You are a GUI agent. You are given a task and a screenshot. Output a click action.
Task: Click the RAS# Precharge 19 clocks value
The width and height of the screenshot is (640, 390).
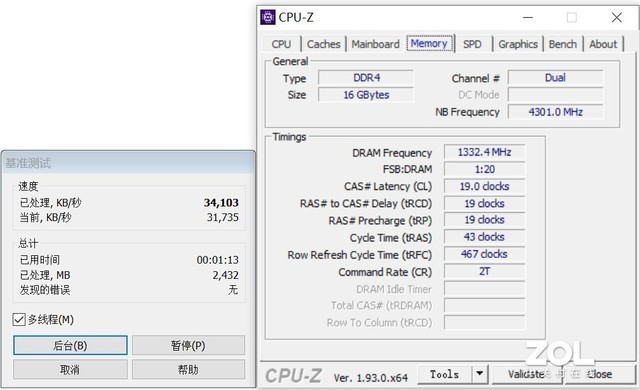click(x=484, y=220)
